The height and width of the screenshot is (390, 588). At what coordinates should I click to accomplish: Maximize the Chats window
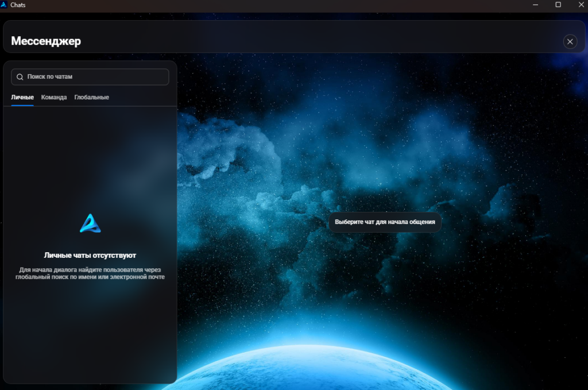(558, 5)
